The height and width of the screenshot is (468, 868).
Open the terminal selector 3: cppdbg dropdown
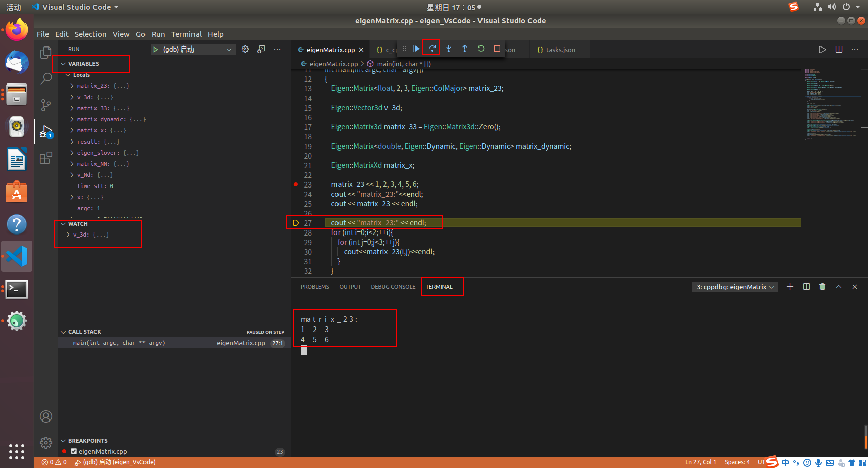(x=735, y=287)
